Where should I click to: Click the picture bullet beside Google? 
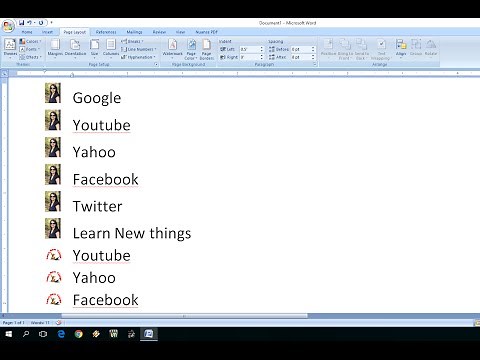pyautogui.click(x=53, y=93)
